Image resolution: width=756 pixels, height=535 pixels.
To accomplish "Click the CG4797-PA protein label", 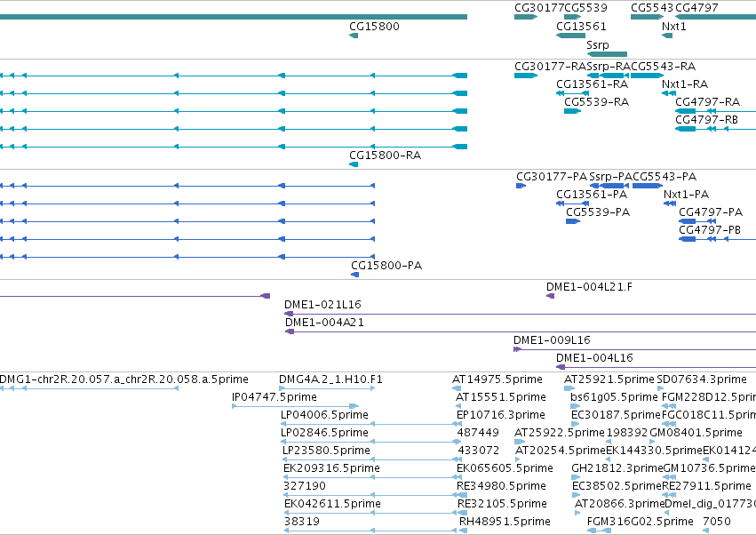I will 711,212.
